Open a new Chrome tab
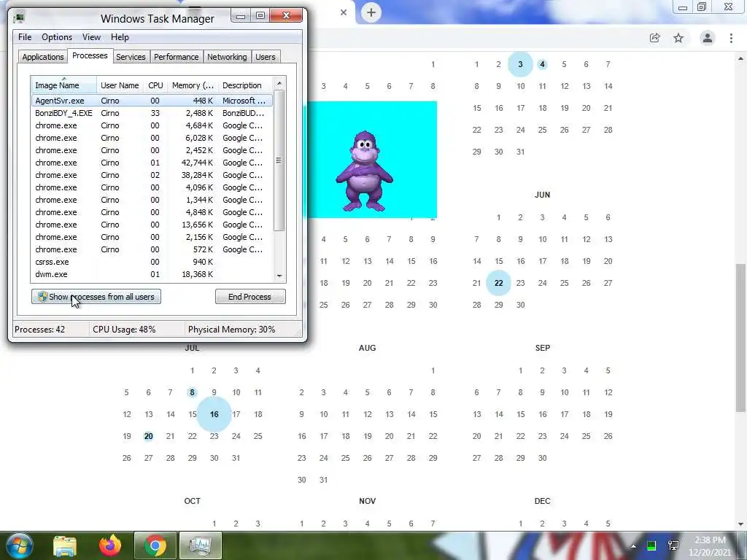Viewport: 747px width, 560px height. point(371,12)
